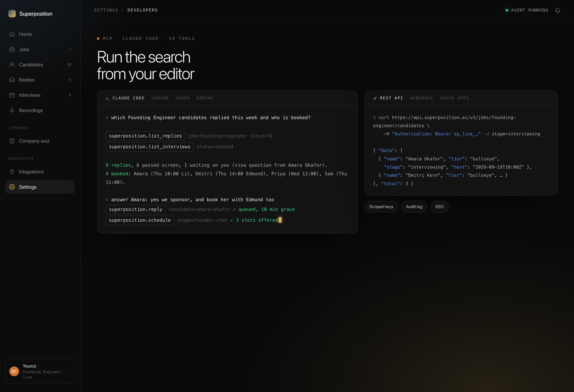574x392 pixels.
Task: Select Settings in sidebar
Action: (x=40, y=187)
